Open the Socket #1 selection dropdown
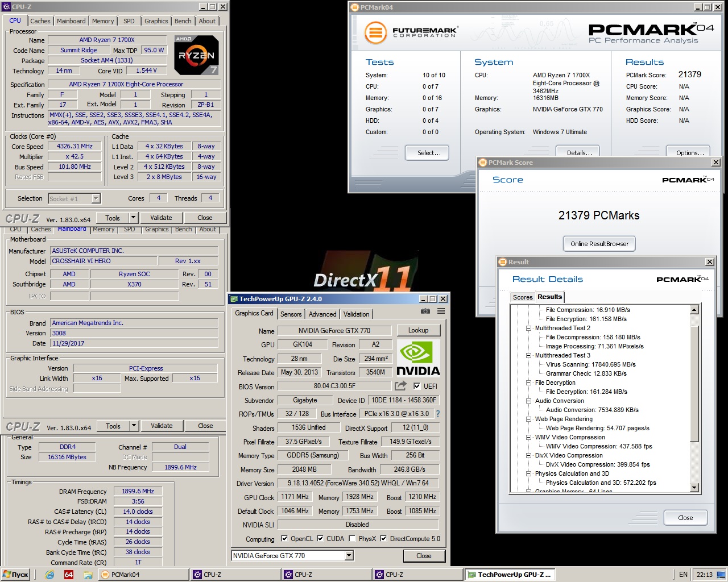Image resolution: width=728 pixels, height=582 pixels. pyautogui.click(x=96, y=198)
